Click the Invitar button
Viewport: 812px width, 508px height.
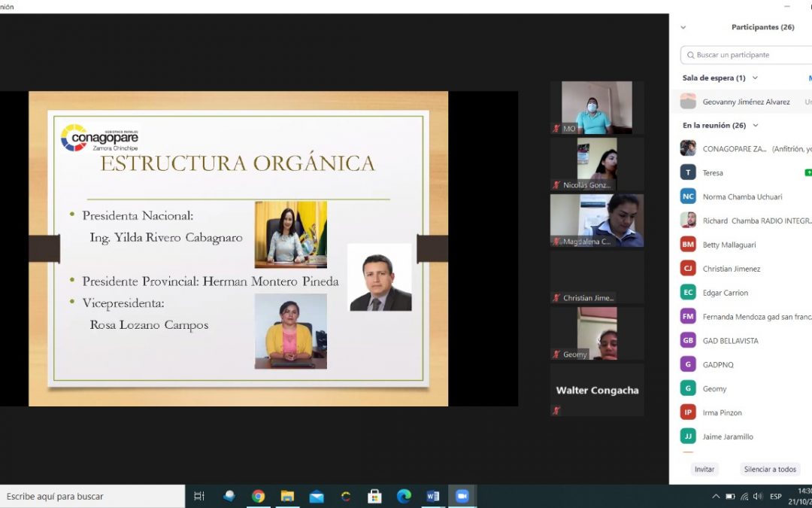click(x=704, y=469)
